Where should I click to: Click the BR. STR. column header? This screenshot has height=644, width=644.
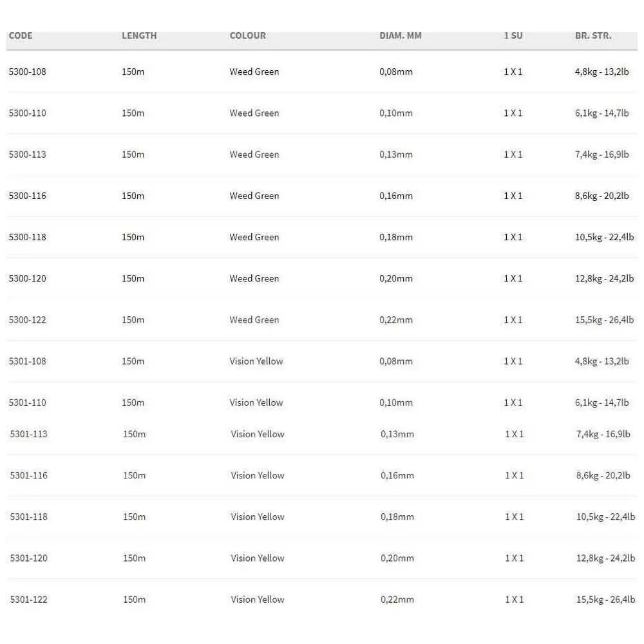(x=593, y=36)
